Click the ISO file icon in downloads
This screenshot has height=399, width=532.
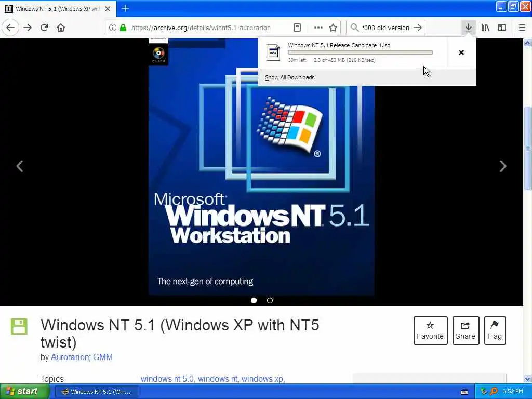(x=273, y=52)
